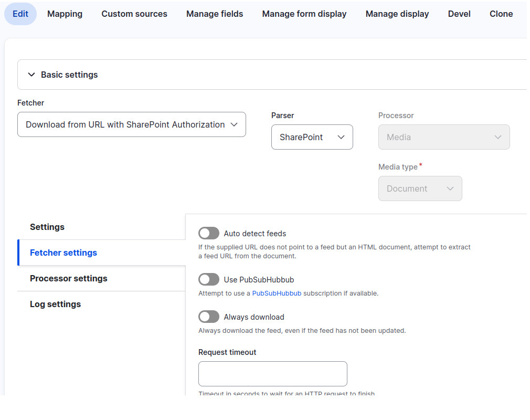Collapse the Basic settings chevron

click(31, 75)
